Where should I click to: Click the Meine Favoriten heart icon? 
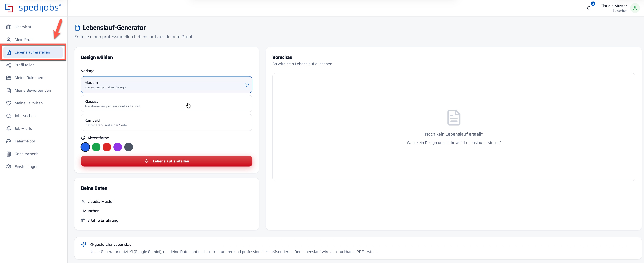point(9,103)
